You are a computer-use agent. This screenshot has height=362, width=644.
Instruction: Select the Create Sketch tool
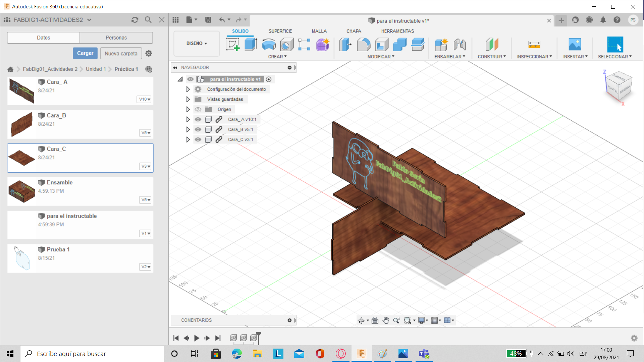(232, 44)
